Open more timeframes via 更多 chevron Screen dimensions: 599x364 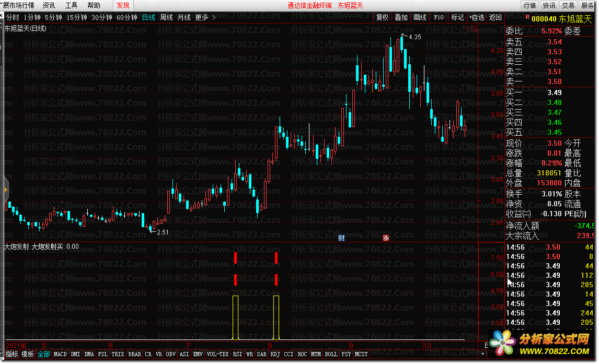pos(205,18)
